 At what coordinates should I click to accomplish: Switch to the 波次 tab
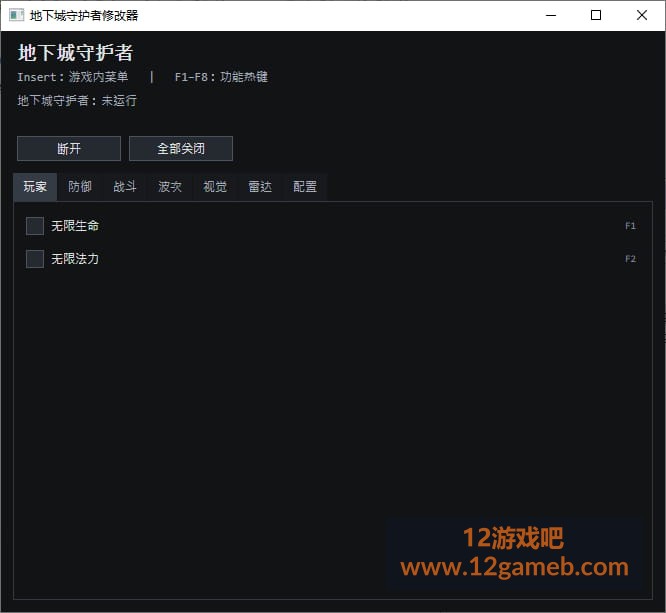(x=170, y=186)
